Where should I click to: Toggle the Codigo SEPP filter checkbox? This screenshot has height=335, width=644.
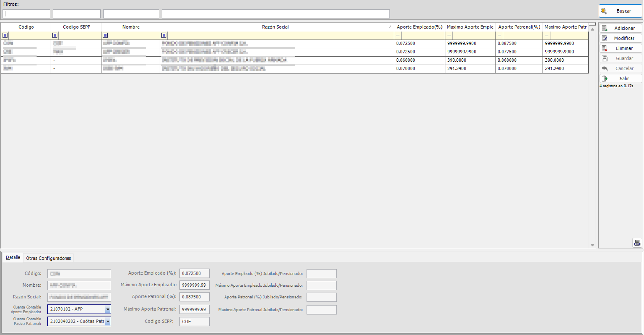pyautogui.click(x=55, y=35)
